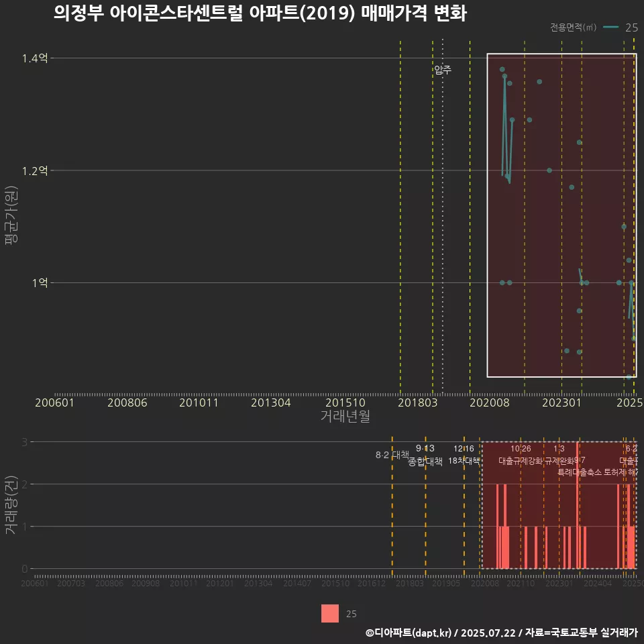Click the 2 label on the volume axis
644x644 pixels.
25,484
